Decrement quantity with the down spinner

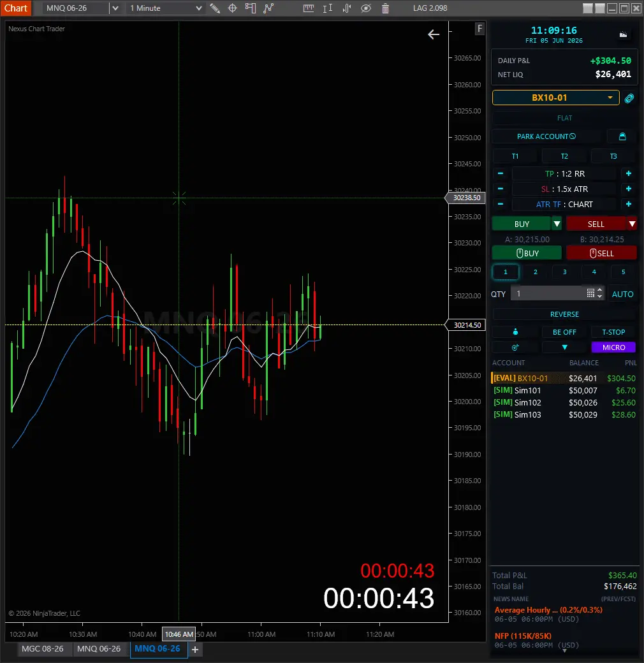point(599,296)
